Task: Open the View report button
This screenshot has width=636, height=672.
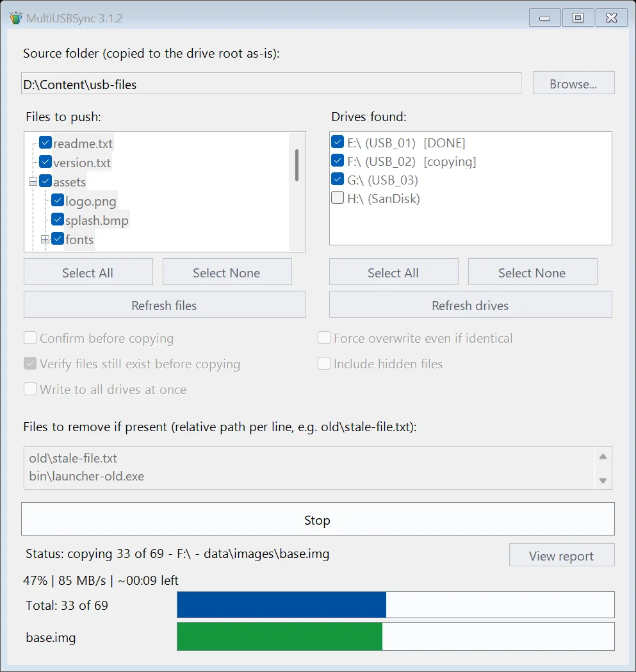Action: click(562, 555)
